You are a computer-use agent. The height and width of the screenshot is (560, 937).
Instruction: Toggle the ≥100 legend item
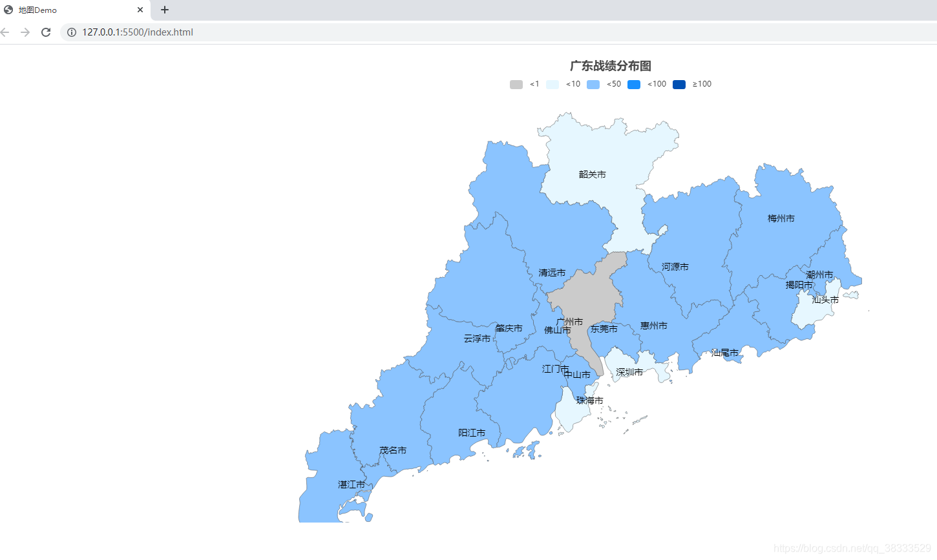pyautogui.click(x=689, y=84)
